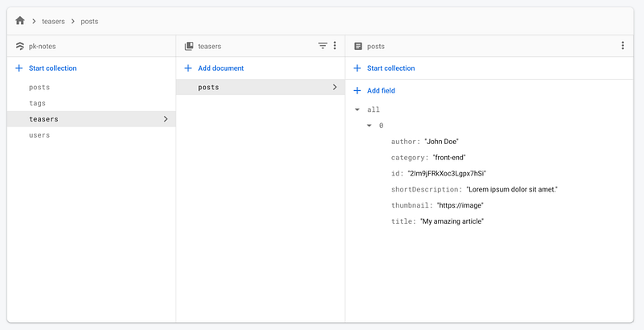Click plus icon beside Add document
644x330 pixels.
(188, 68)
